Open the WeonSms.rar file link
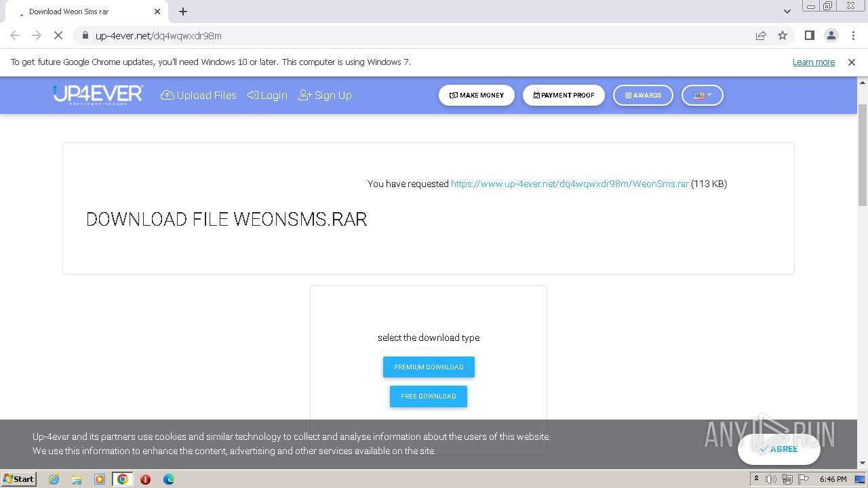The image size is (868, 488). point(570,184)
